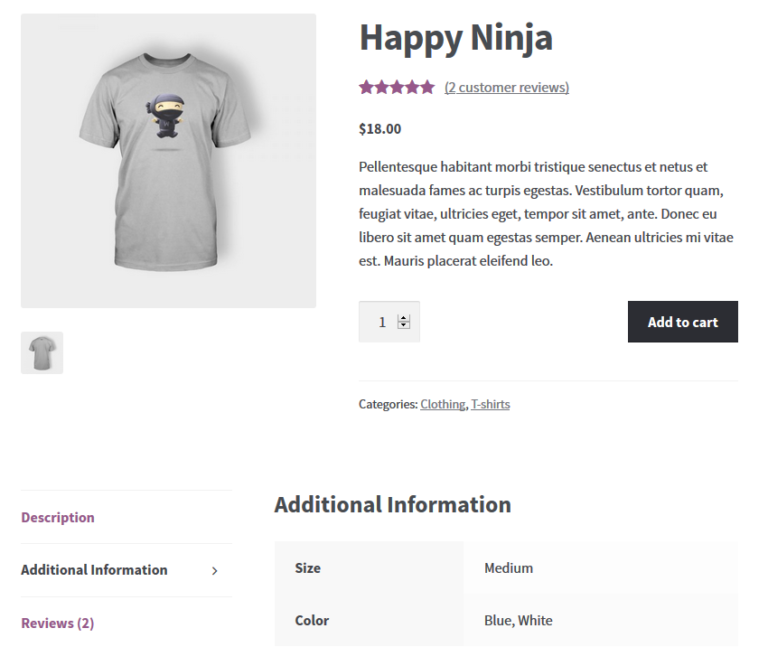Decrease quantity with the down arrow
768x647 pixels.
tap(404, 326)
